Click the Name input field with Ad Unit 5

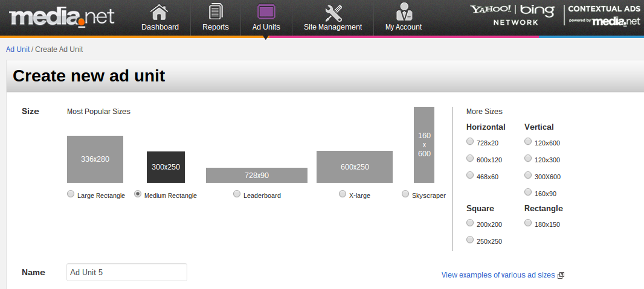[127, 272]
